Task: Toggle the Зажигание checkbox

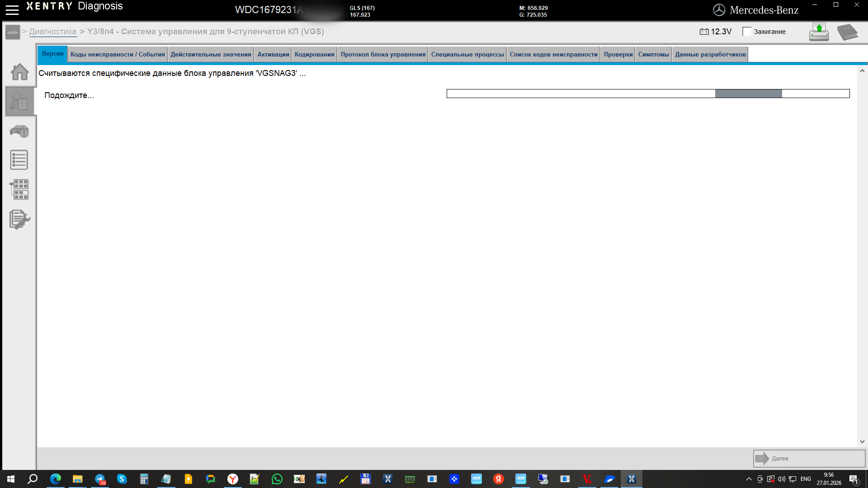Action: click(x=747, y=32)
